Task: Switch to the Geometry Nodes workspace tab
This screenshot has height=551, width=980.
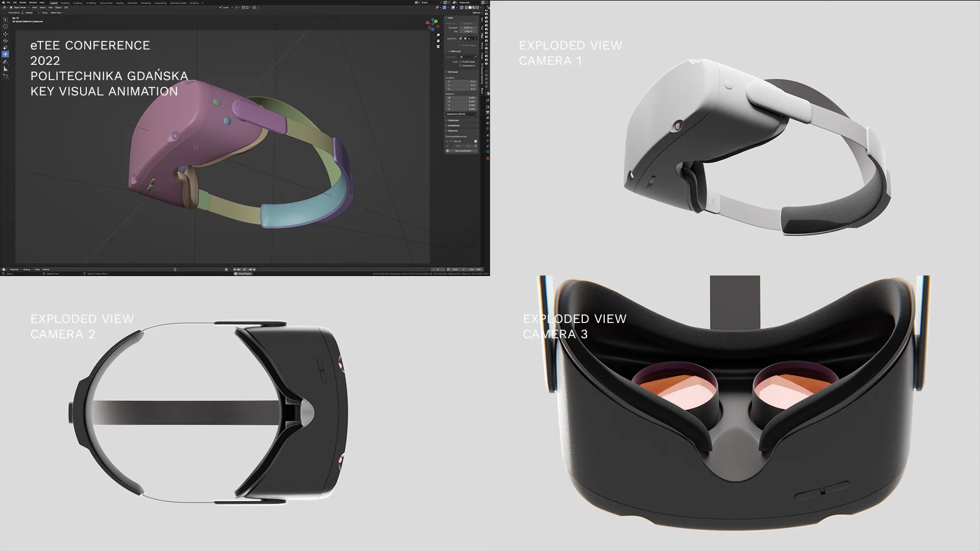Action: click(178, 3)
